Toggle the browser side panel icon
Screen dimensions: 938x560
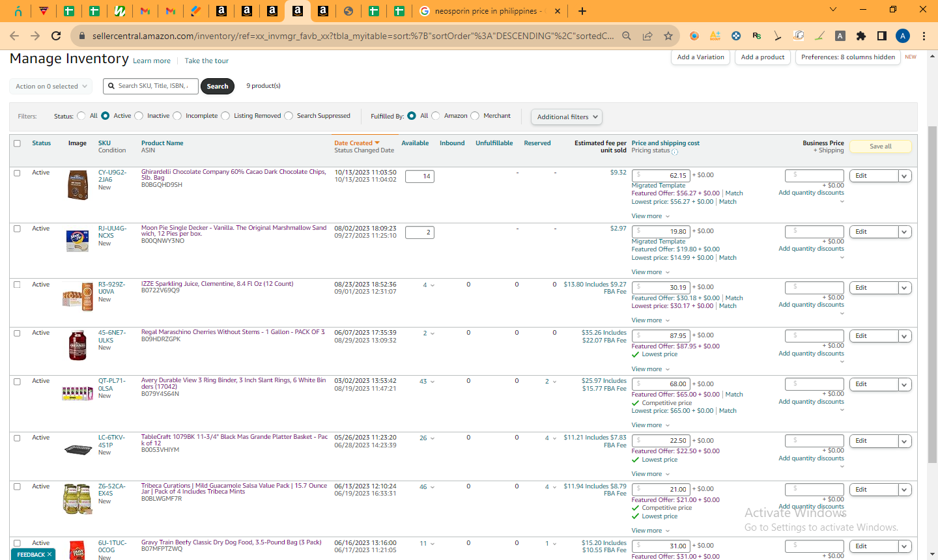coord(882,36)
